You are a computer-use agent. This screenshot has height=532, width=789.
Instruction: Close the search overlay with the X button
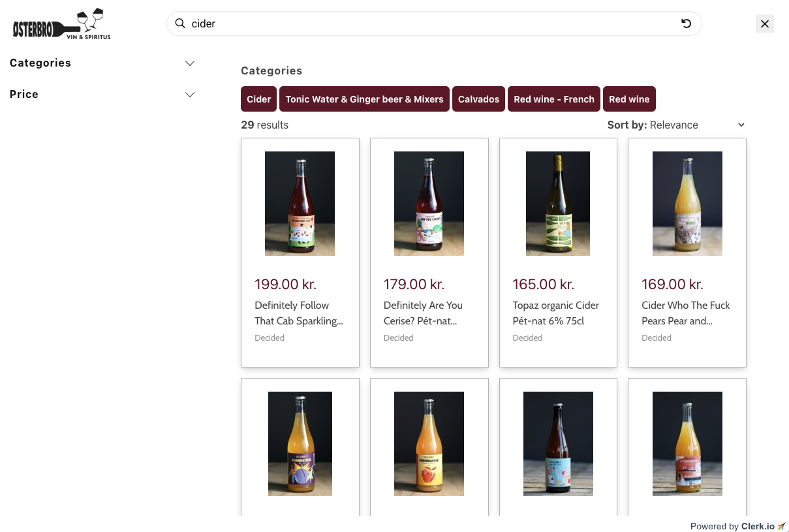coord(765,24)
